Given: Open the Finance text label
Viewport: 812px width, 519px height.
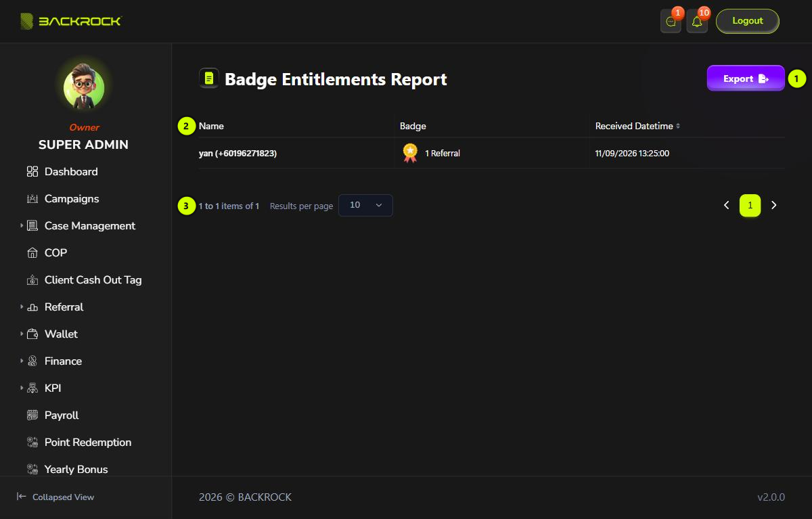Looking at the screenshot, I should tap(63, 361).
